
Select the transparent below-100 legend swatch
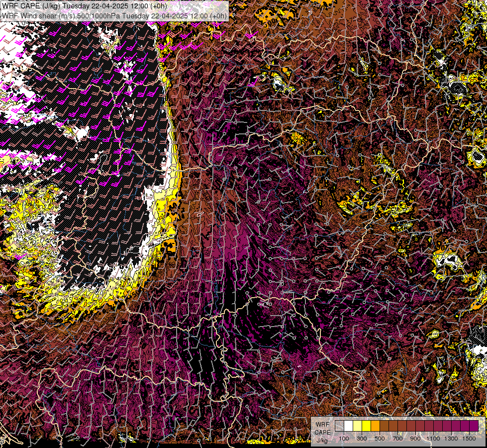tap(339, 426)
